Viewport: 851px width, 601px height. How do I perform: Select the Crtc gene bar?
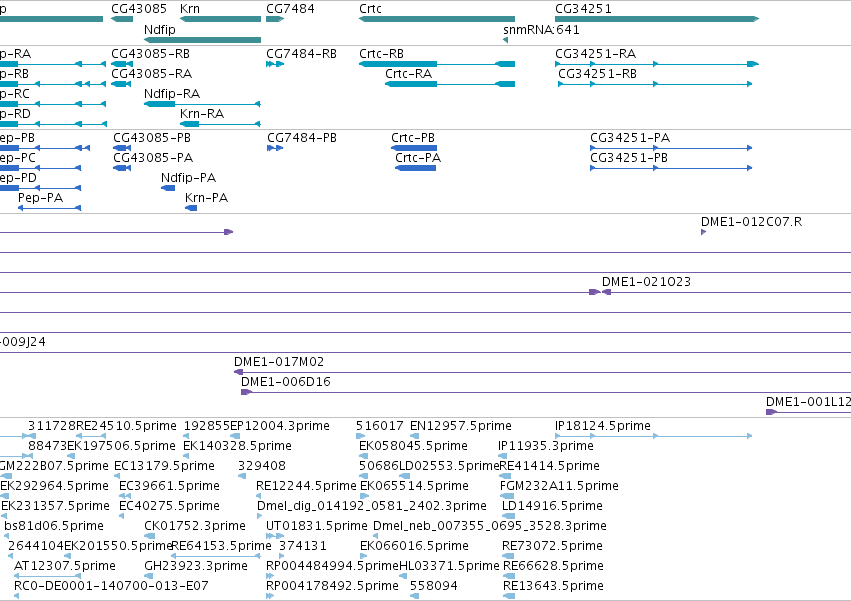(x=437, y=19)
